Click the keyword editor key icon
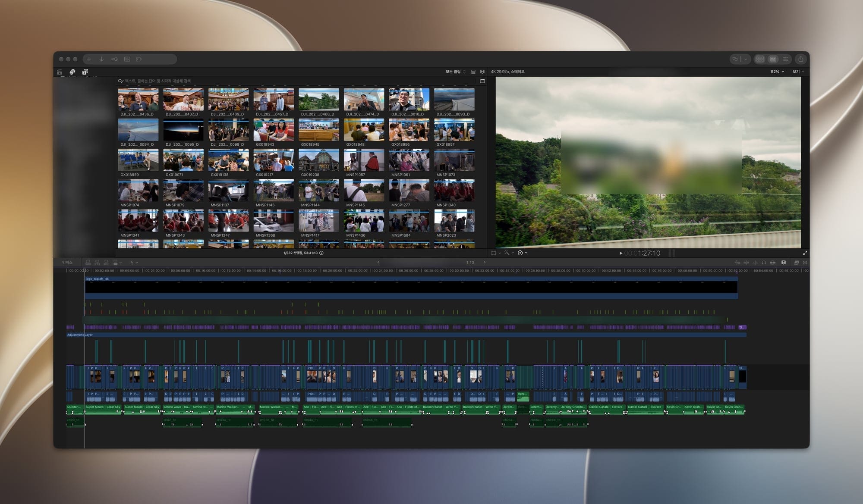863x504 pixels. pyautogui.click(x=114, y=59)
